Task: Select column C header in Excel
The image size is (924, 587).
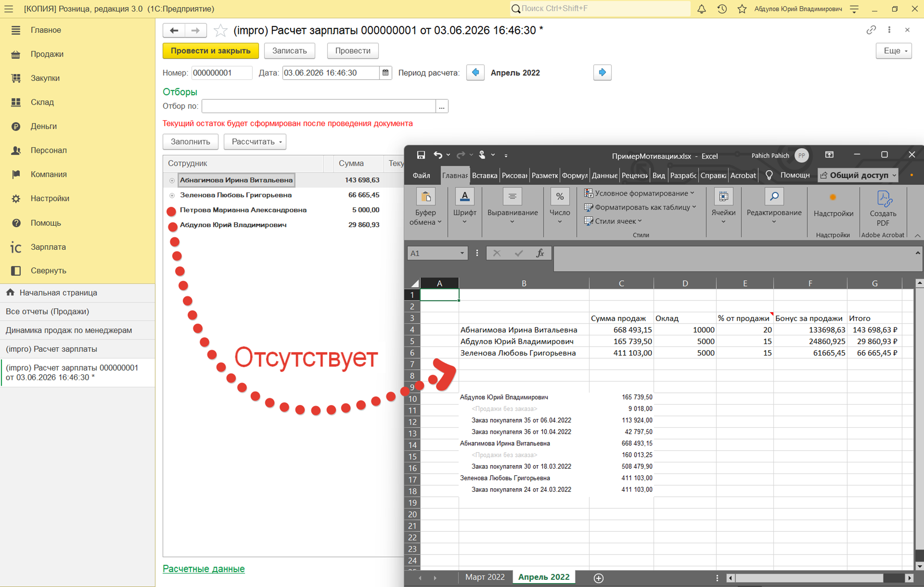Action: [621, 284]
